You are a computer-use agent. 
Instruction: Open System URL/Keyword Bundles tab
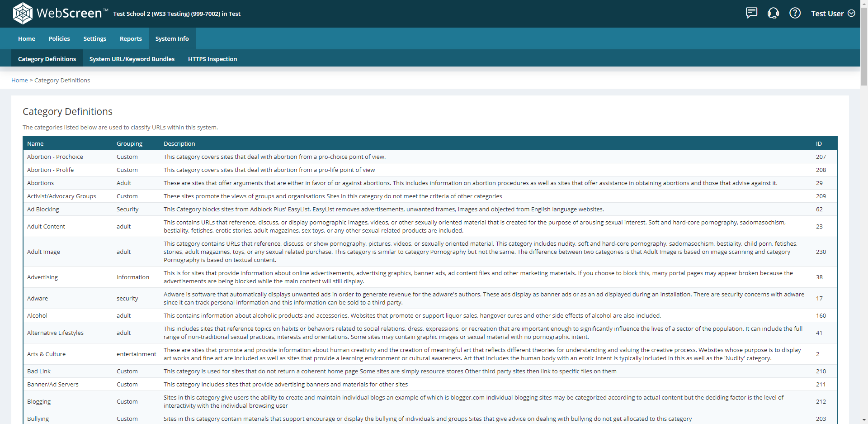(132, 59)
